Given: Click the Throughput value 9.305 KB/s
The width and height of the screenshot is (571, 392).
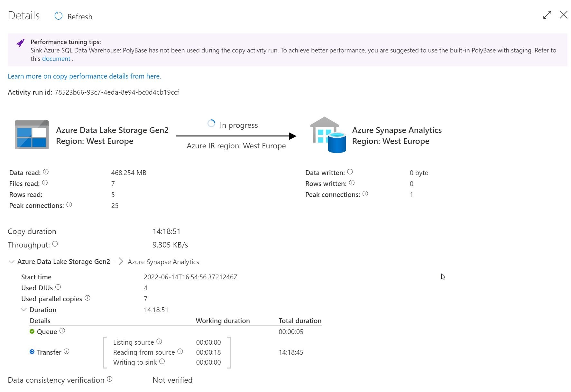Looking at the screenshot, I should (170, 245).
